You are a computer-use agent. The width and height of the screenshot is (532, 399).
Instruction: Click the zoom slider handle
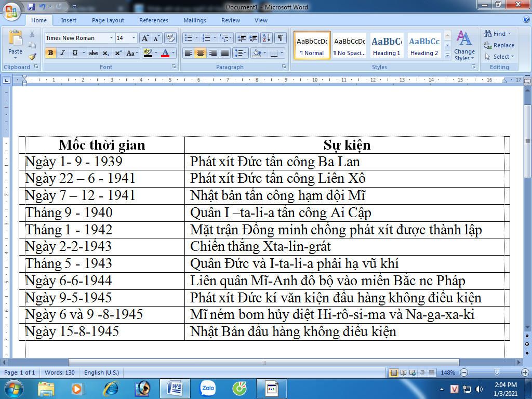(497, 373)
